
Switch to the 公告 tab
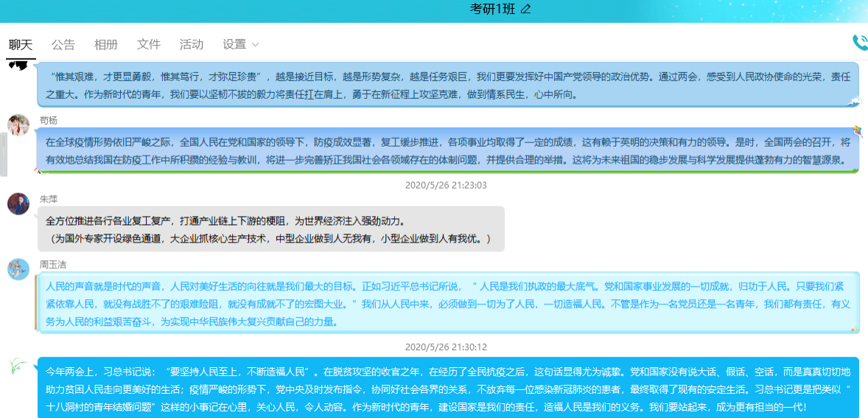click(63, 45)
